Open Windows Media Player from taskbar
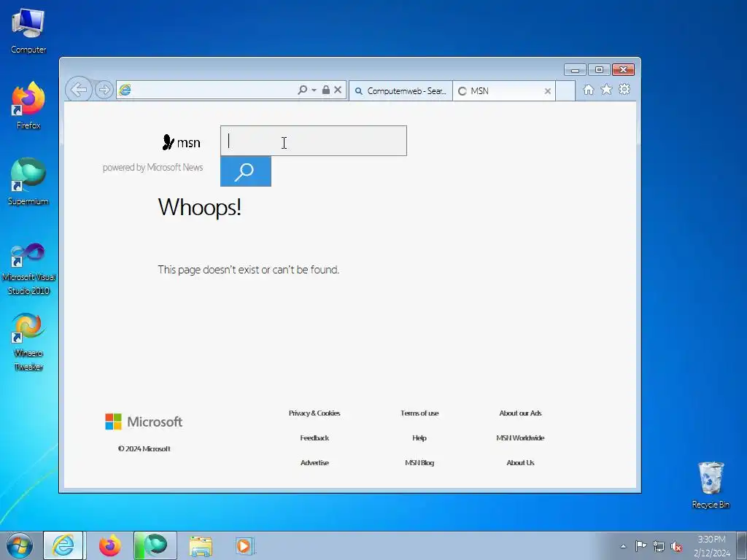The image size is (747, 560). pos(245,546)
